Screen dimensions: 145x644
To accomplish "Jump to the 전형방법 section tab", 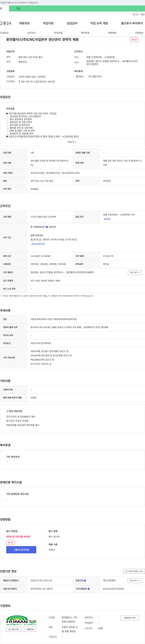I will pyautogui.click(x=112, y=33).
